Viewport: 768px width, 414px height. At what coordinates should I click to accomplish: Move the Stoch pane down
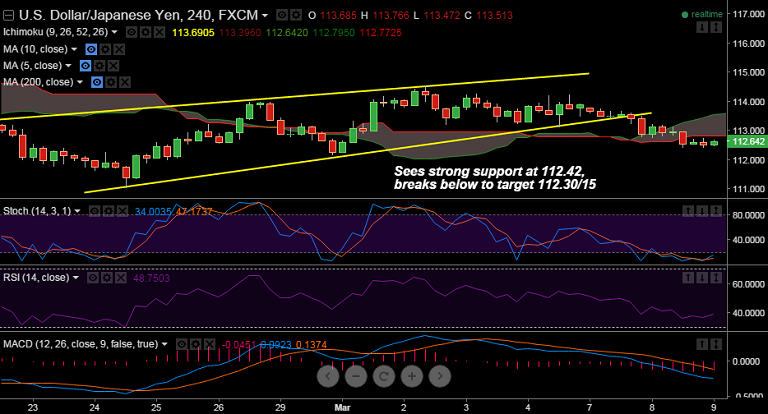point(702,211)
